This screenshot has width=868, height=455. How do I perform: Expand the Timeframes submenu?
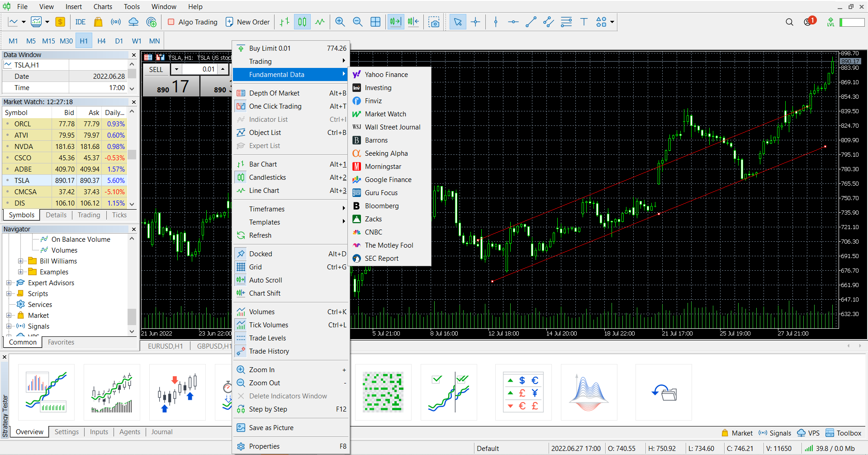291,209
